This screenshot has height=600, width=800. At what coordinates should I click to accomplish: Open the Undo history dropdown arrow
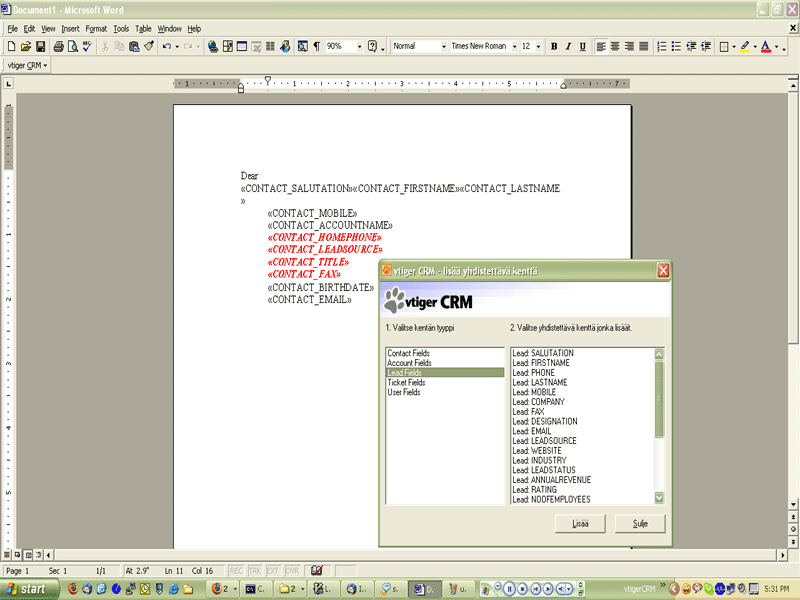177,46
